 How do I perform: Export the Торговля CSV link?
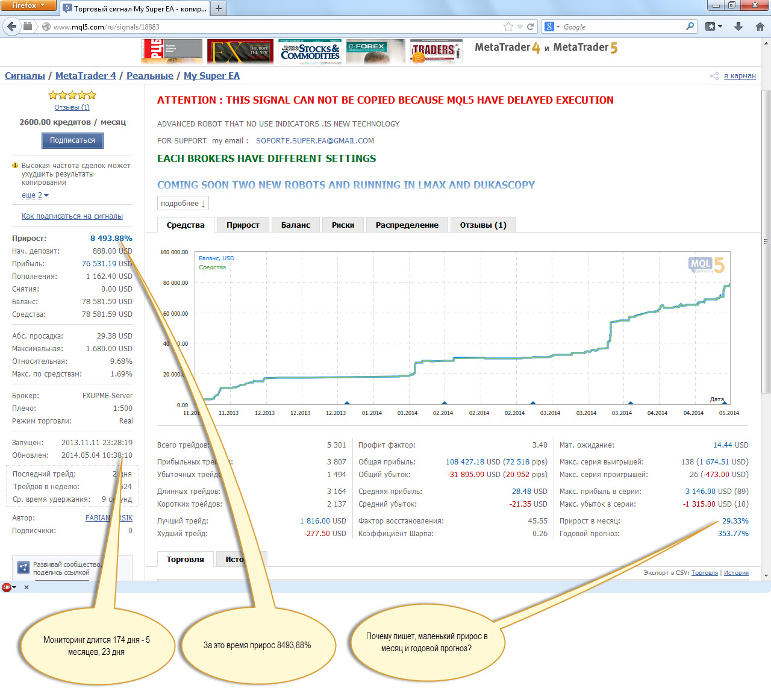point(705,573)
